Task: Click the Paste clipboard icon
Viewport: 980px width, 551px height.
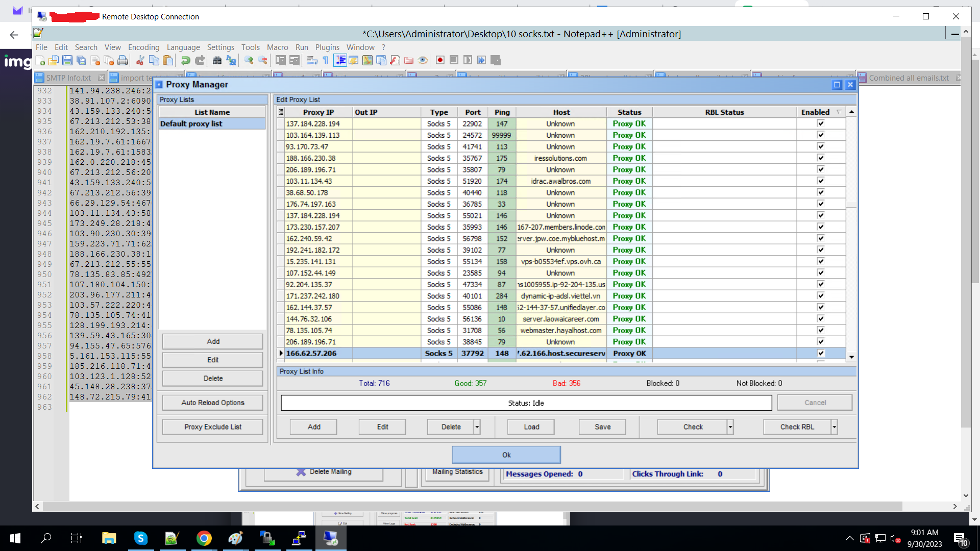Action: tap(168, 60)
